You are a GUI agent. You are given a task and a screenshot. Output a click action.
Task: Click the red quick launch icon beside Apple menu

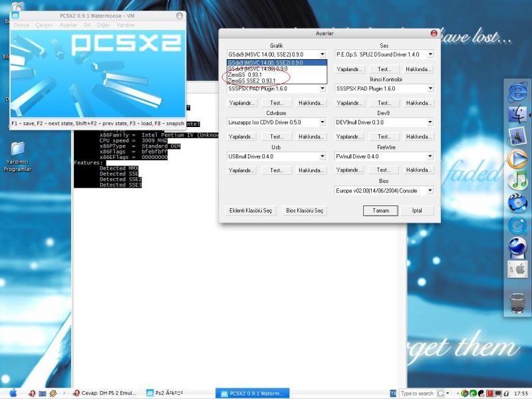pyautogui.click(x=32, y=393)
